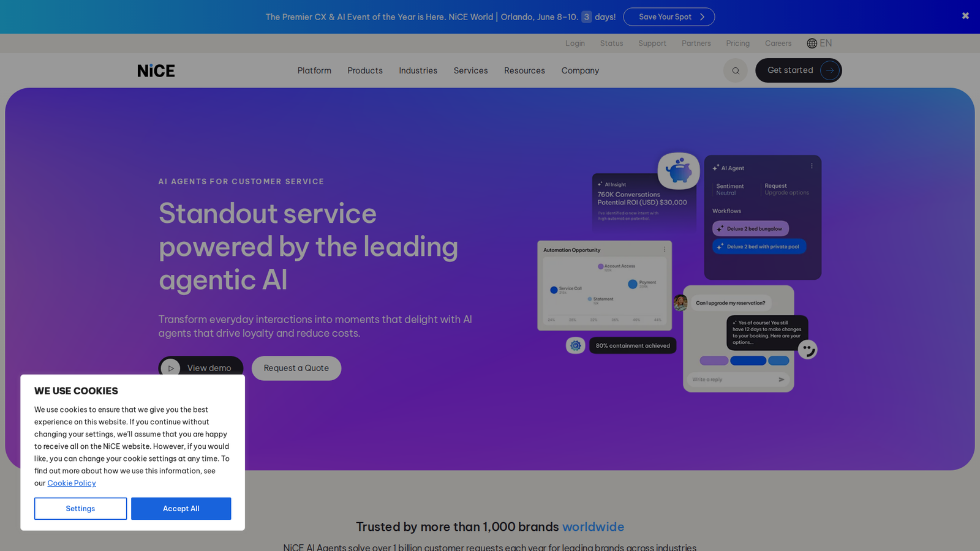Click the smiley bot avatar icon
The image size is (980, 551).
point(807,350)
